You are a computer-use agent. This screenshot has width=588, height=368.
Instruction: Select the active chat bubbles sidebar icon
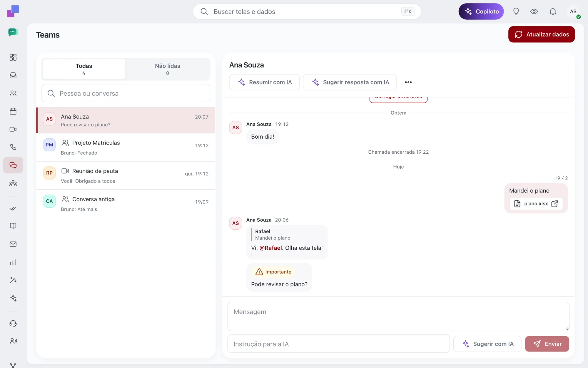point(13,165)
